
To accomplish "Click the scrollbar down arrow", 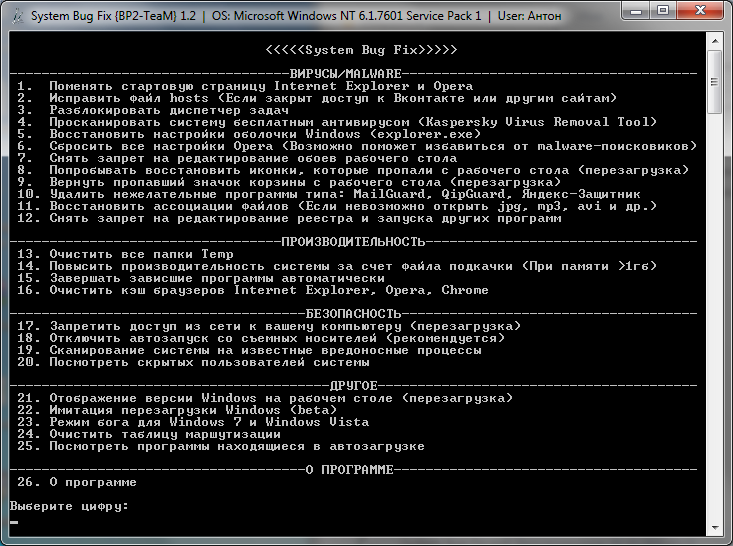I will tap(714, 527).
